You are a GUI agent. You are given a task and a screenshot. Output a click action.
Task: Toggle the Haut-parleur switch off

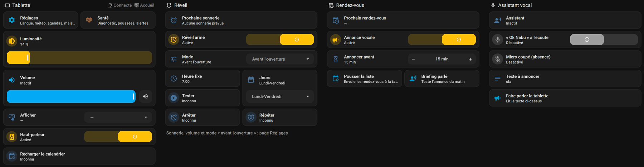click(x=118, y=137)
